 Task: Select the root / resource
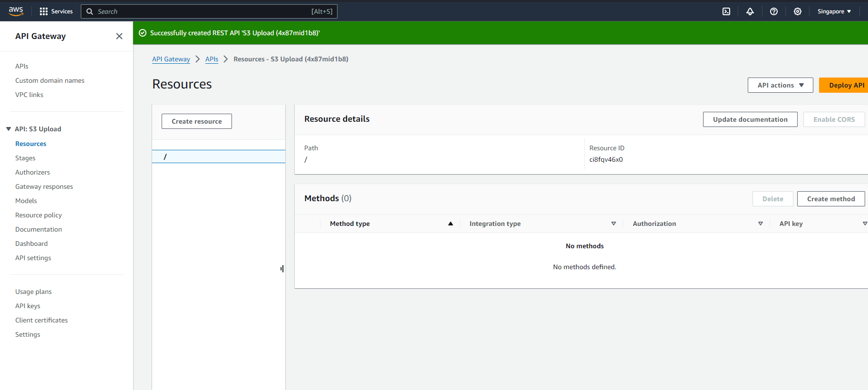219,156
